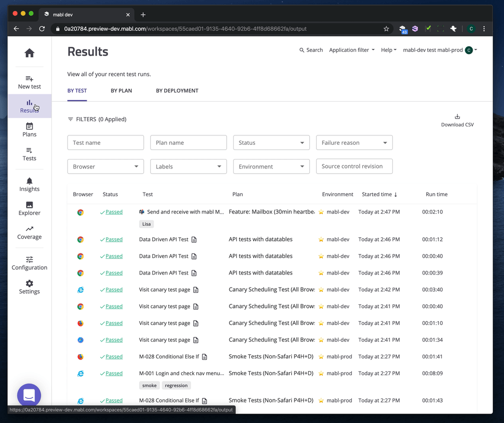
Task: Expand the Application filter menu
Action: (352, 50)
